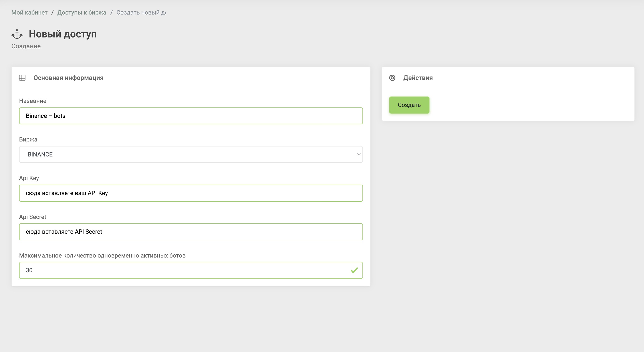Click the target icon beside Действия

point(392,78)
